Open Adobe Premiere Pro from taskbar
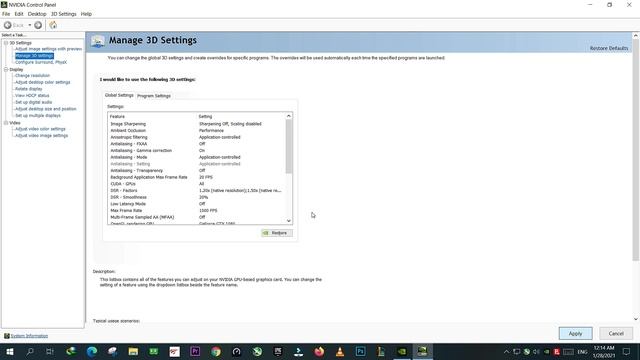640x360 pixels. (x=195, y=351)
